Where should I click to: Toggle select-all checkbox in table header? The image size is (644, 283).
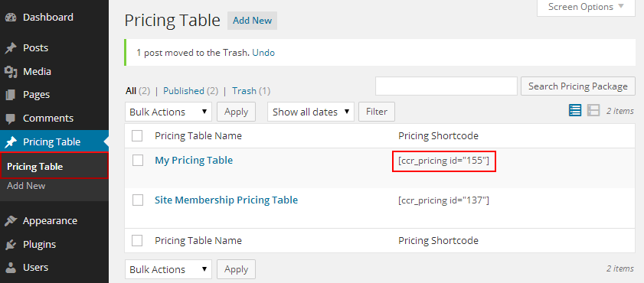point(137,135)
